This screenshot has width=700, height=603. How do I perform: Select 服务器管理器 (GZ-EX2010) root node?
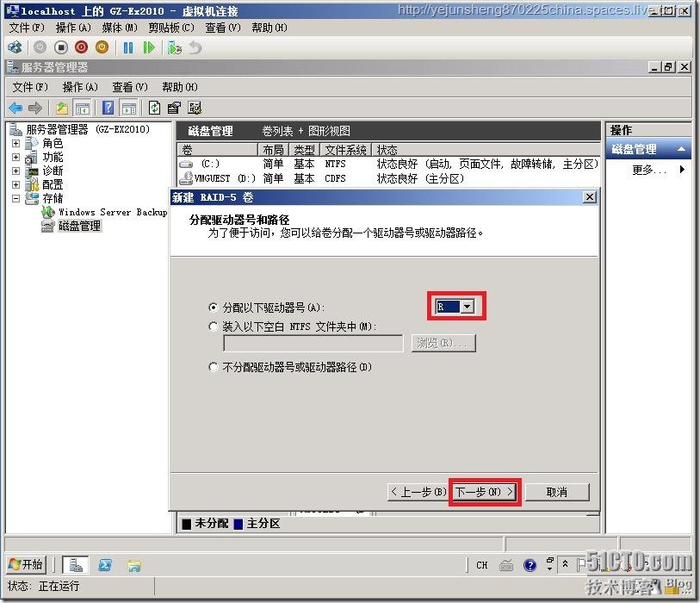pyautogui.click(x=88, y=129)
